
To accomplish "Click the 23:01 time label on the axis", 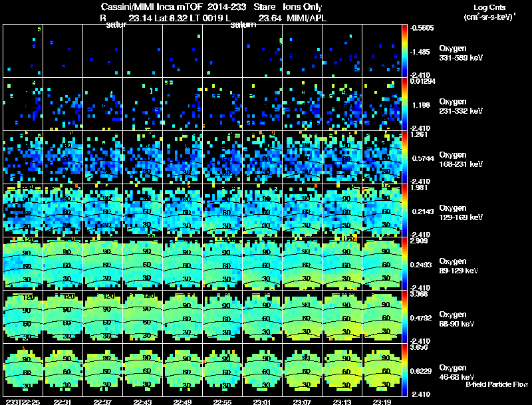I will pyautogui.click(x=262, y=402).
